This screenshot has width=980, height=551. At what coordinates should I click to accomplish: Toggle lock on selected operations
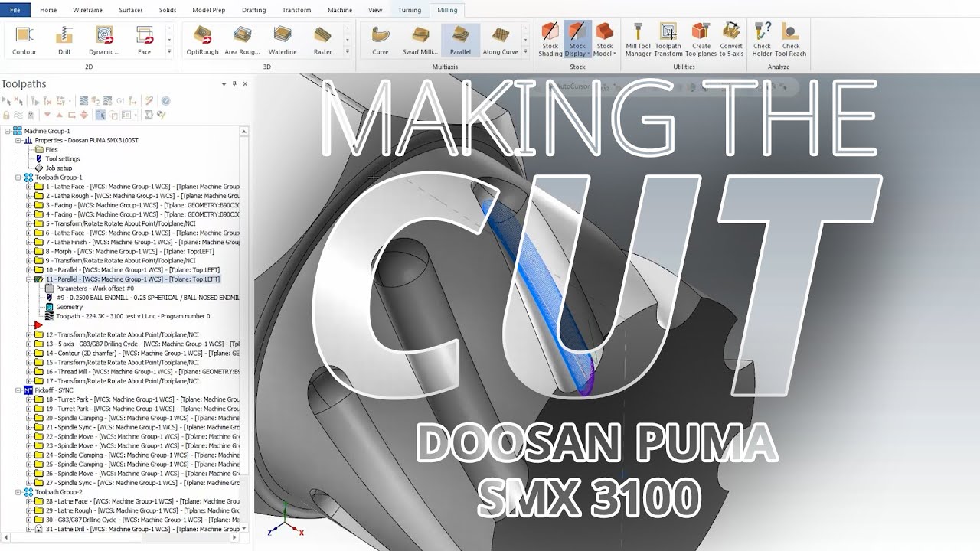tap(6, 115)
